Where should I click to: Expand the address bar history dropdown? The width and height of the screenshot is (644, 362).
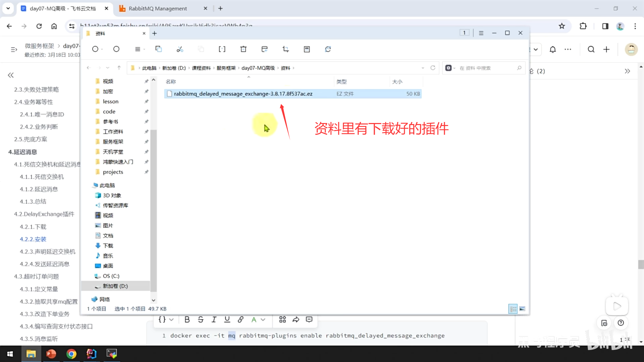tap(423, 68)
